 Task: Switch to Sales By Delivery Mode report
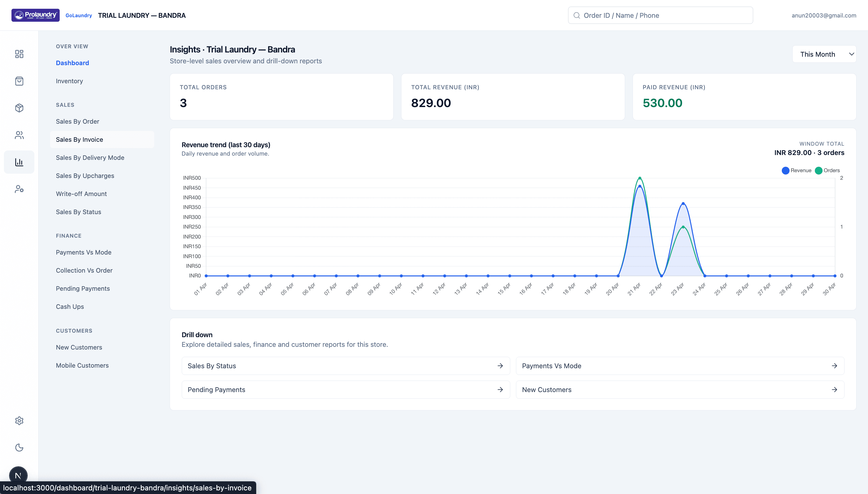pyautogui.click(x=90, y=157)
